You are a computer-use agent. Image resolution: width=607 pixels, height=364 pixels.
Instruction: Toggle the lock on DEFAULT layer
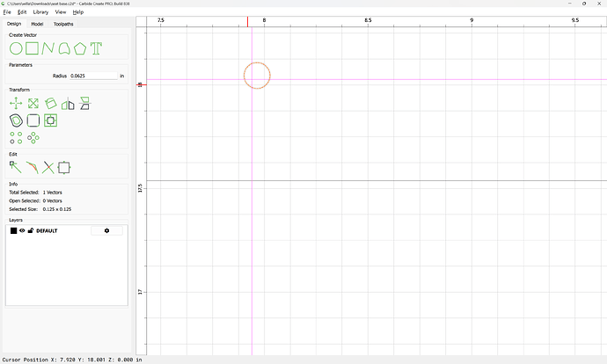(x=31, y=230)
